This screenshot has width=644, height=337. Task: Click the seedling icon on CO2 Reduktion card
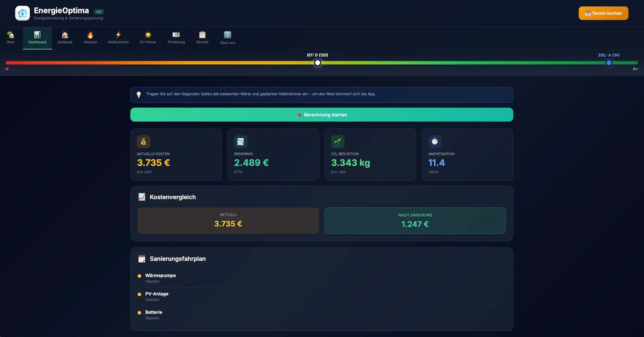(x=338, y=141)
